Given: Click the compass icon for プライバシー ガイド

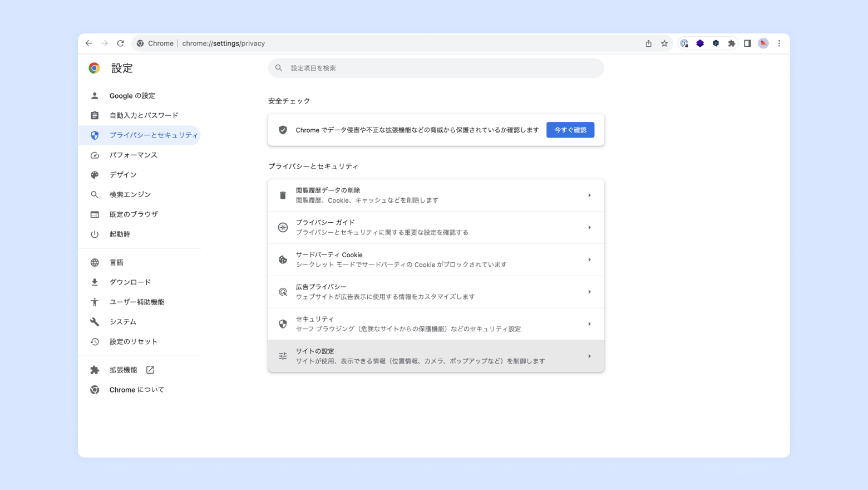Looking at the screenshot, I should 283,228.
